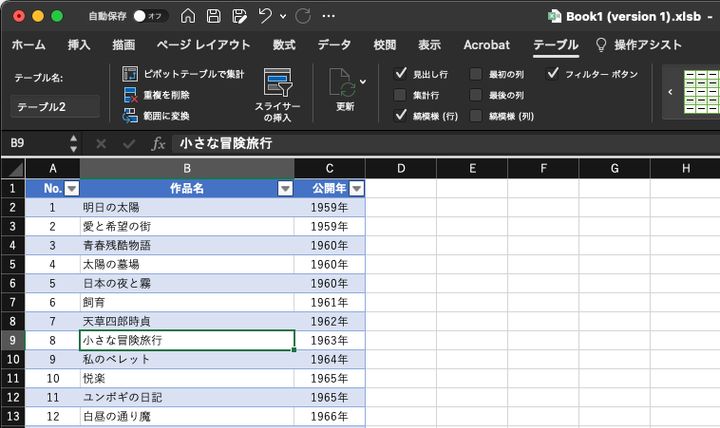Click the redo icon in title bar
This screenshot has height=428, width=720.
[303, 16]
